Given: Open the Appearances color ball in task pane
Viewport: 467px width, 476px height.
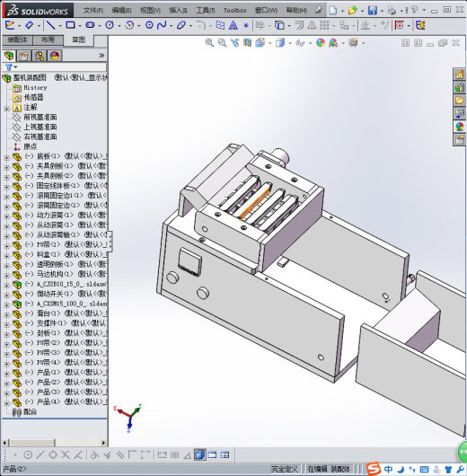Looking at the screenshot, I should (460, 127).
